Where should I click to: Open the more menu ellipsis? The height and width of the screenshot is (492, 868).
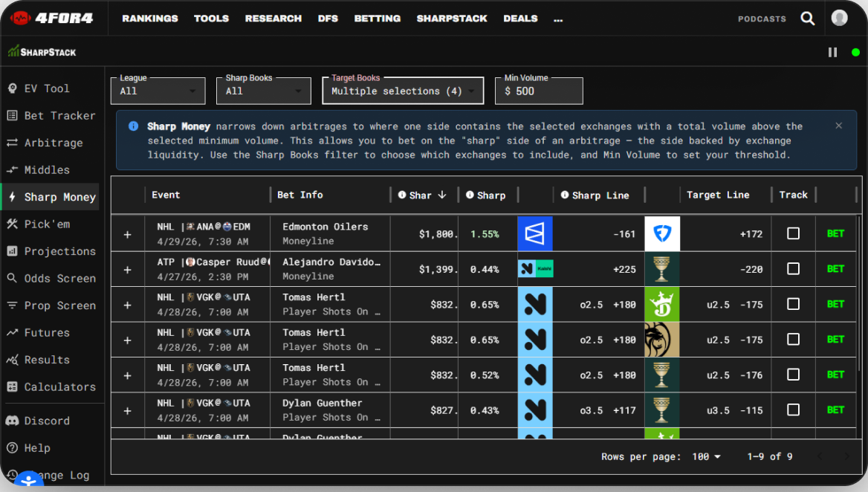tap(558, 19)
